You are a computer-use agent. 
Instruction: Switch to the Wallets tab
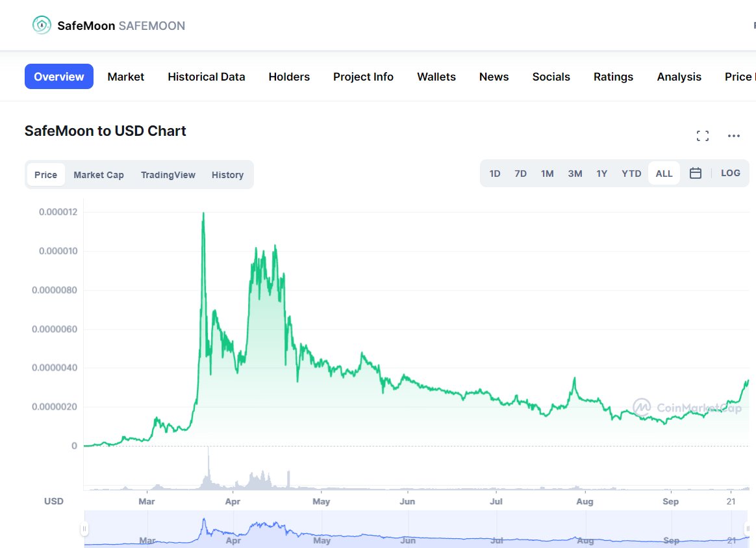(436, 77)
